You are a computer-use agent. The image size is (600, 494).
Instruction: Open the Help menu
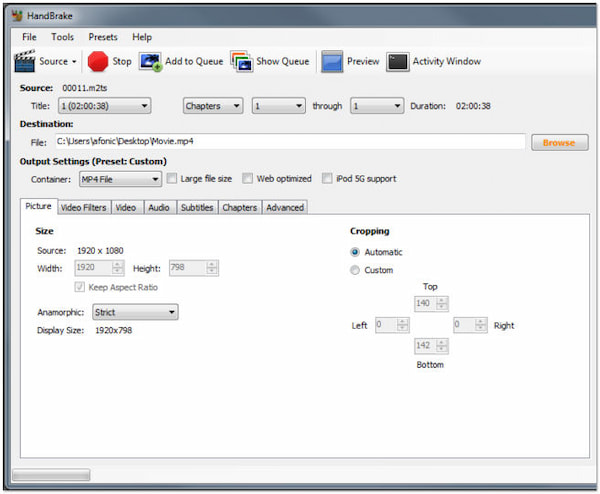coord(142,37)
